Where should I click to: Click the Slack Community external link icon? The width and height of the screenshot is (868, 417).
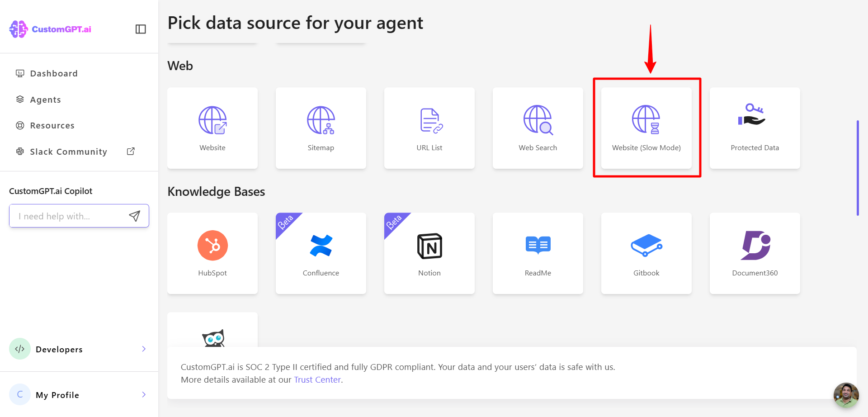(131, 152)
